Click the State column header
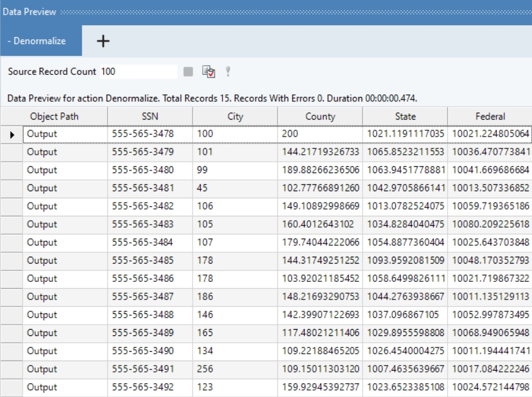The width and height of the screenshot is (532, 397). (x=405, y=116)
